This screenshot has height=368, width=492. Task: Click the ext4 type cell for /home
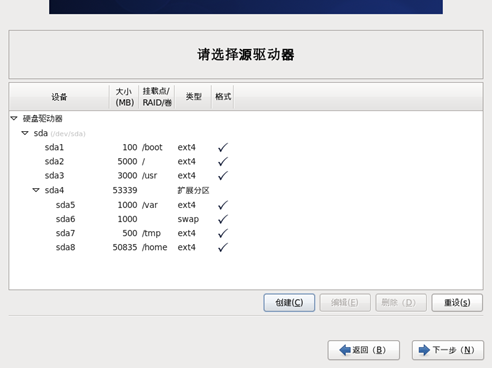187,247
